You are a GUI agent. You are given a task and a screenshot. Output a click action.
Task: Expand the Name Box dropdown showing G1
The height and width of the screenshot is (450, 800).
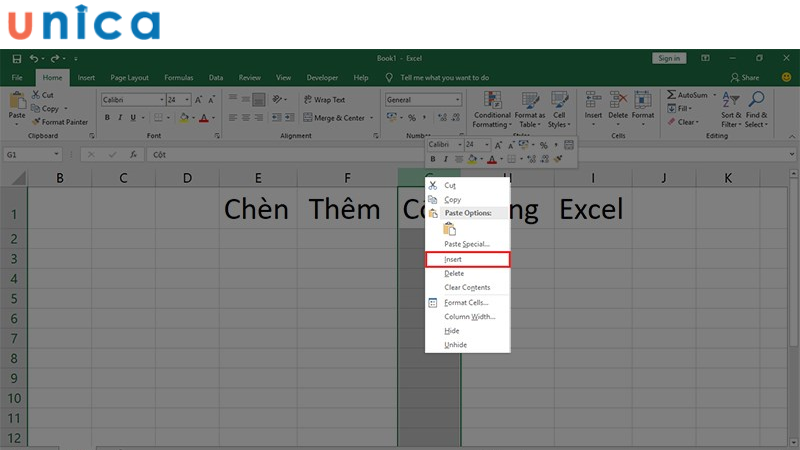57,155
